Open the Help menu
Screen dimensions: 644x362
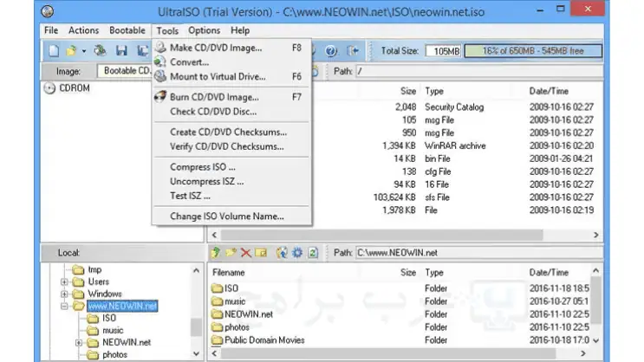click(x=240, y=30)
